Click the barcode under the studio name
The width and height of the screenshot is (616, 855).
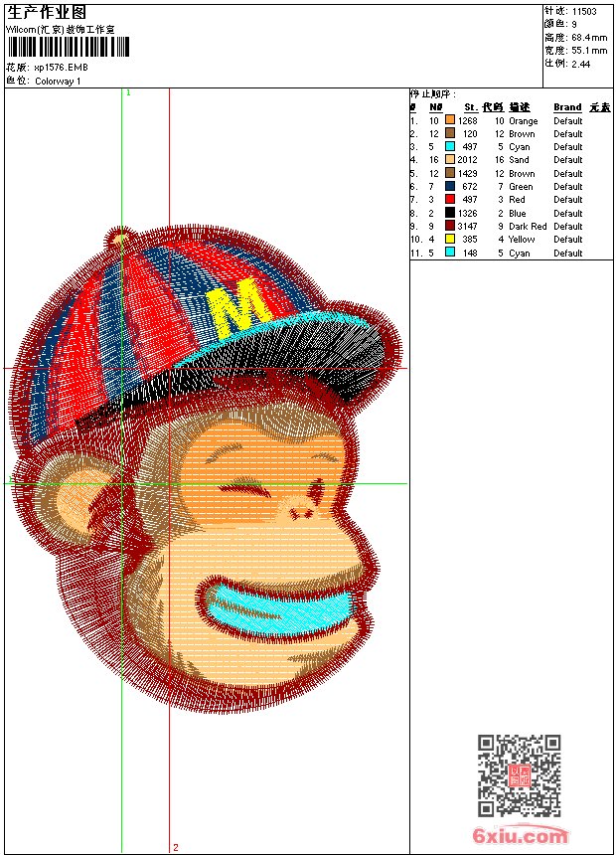tap(69, 47)
